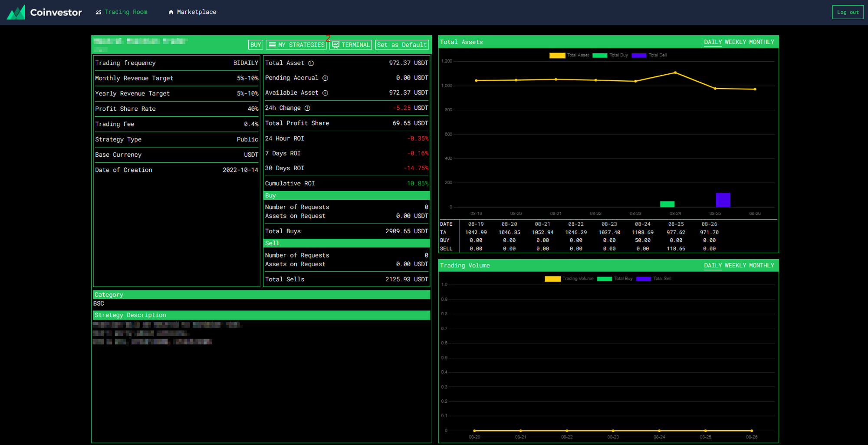
Task: Click the Available Asset info icon
Action: coord(325,93)
